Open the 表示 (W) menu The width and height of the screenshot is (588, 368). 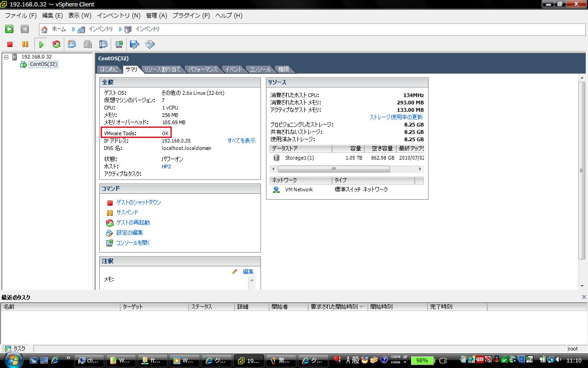(x=80, y=15)
